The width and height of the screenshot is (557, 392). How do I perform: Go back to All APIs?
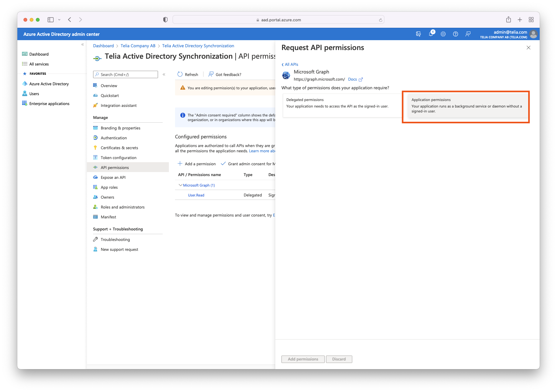click(290, 64)
